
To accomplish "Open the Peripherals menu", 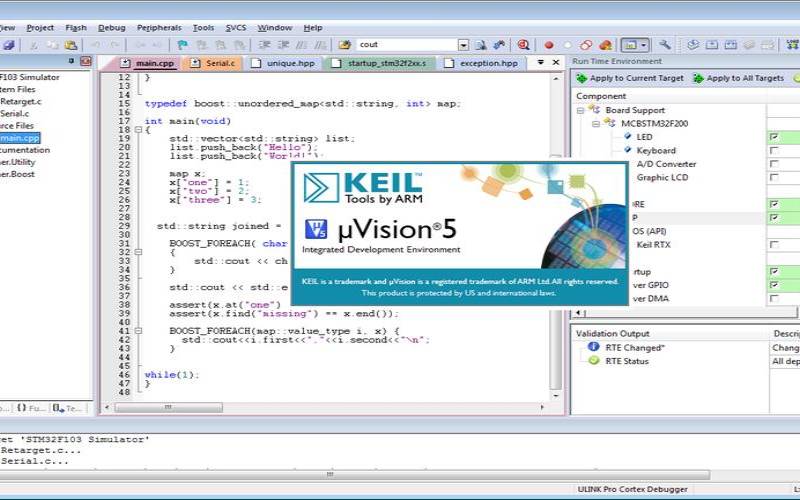I will pyautogui.click(x=159, y=28).
